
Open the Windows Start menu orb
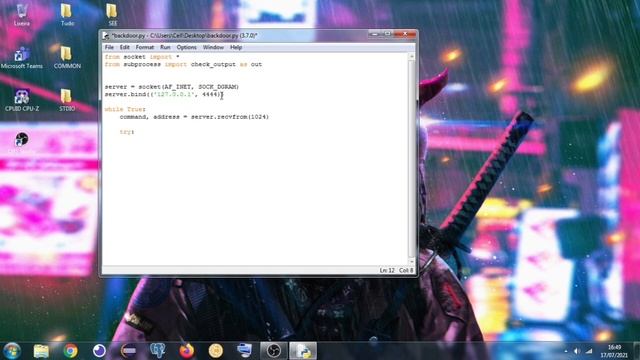pyautogui.click(x=12, y=351)
